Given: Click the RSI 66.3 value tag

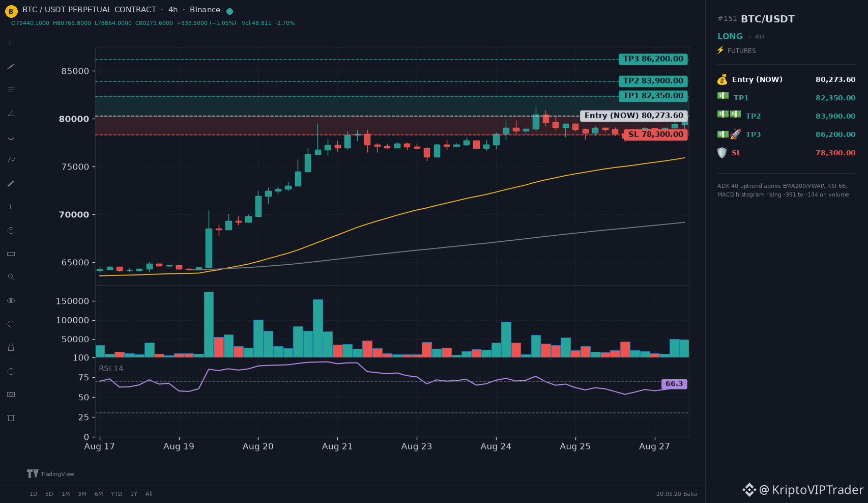Looking at the screenshot, I should (674, 384).
